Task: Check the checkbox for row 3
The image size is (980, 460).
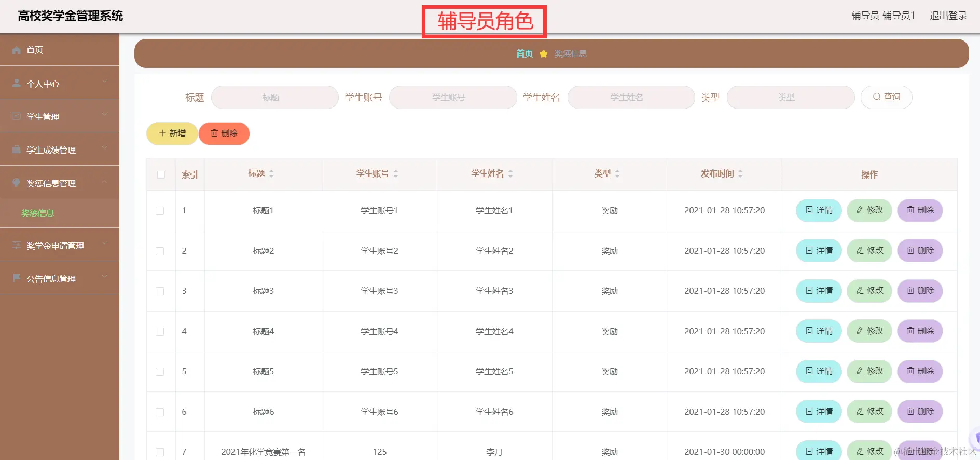Action: (x=160, y=291)
